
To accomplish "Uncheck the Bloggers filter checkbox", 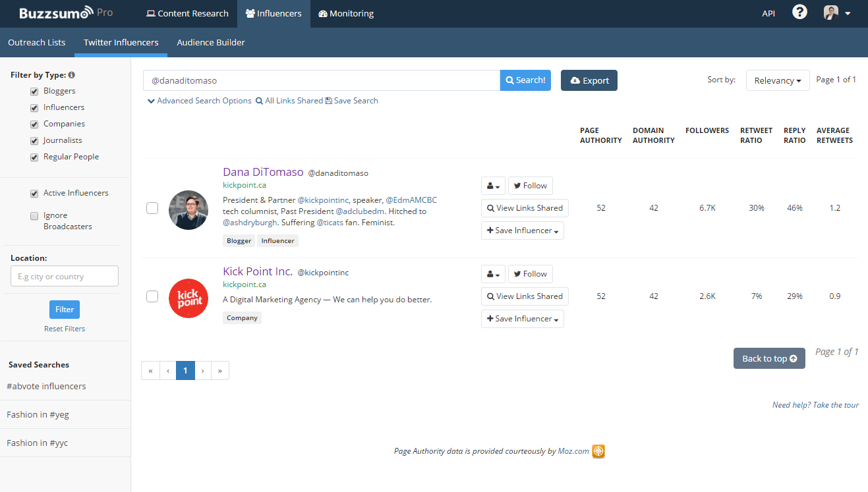I will (34, 92).
